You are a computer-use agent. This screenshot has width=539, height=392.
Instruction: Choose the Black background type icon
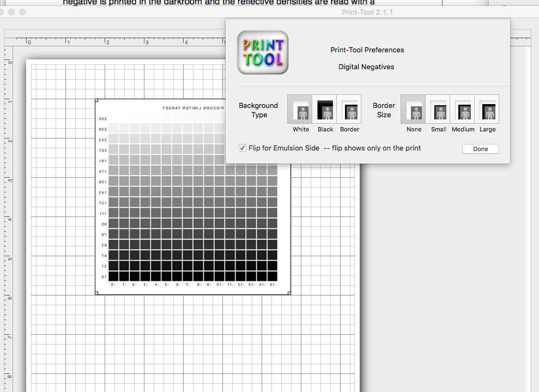point(325,109)
